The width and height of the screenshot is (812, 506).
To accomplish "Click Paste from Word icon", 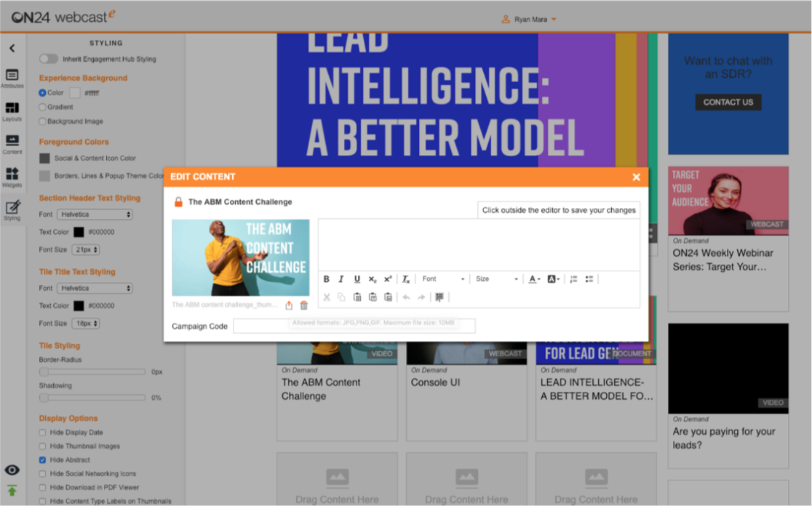I will pos(388,297).
